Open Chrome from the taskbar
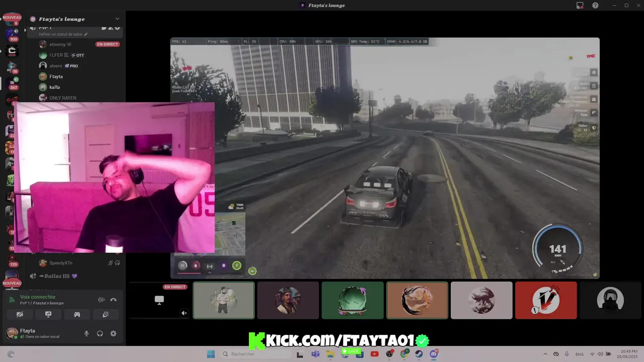644x362 pixels. (x=405, y=354)
